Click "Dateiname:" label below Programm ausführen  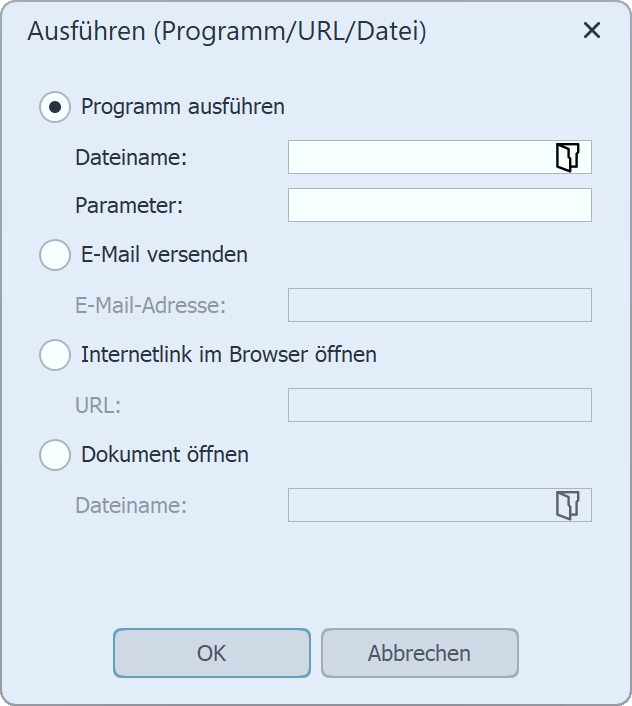click(131, 158)
